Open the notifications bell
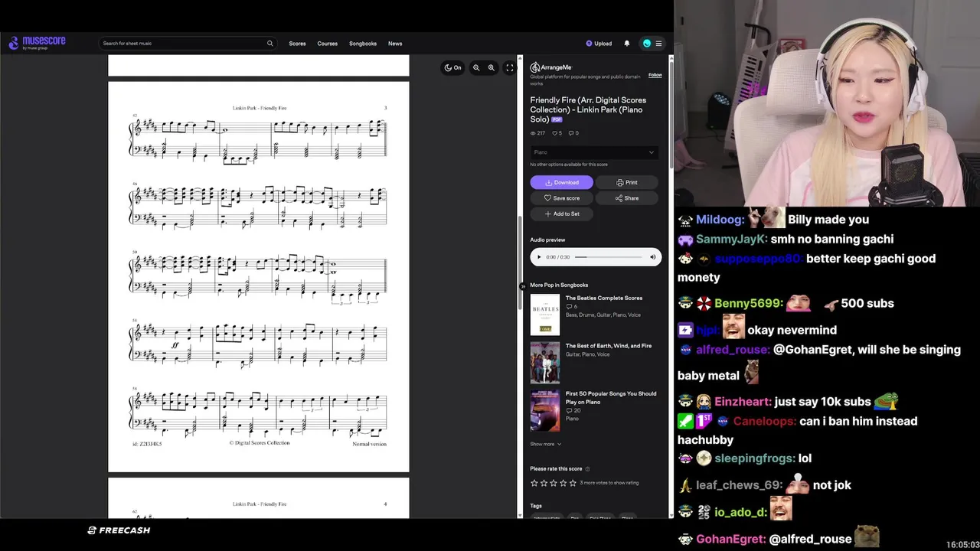980x551 pixels. pos(627,44)
